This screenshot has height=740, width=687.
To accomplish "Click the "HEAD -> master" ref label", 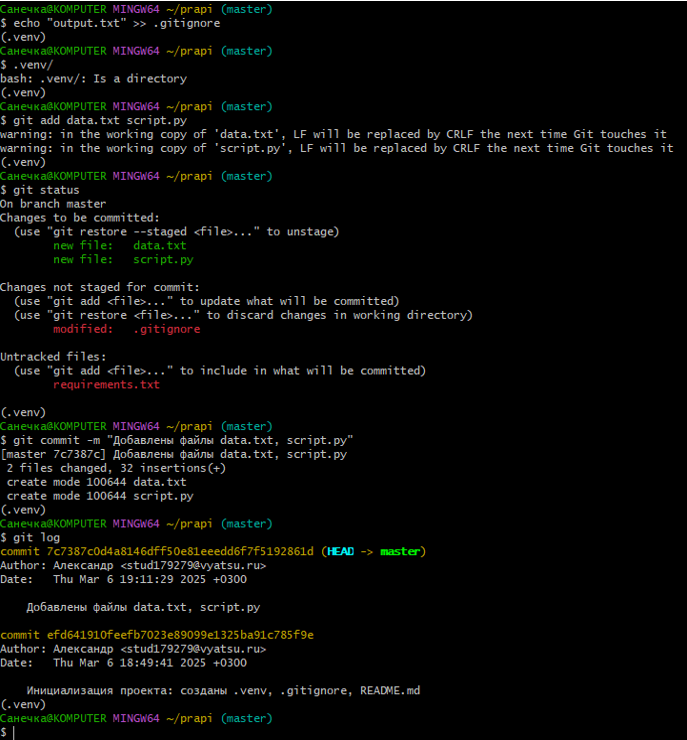I will [x=373, y=551].
